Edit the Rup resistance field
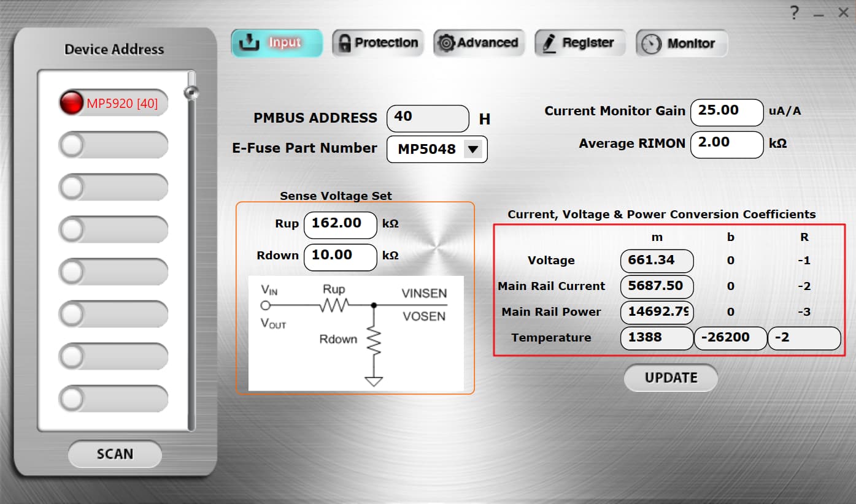This screenshot has height=504, width=856. coord(340,224)
